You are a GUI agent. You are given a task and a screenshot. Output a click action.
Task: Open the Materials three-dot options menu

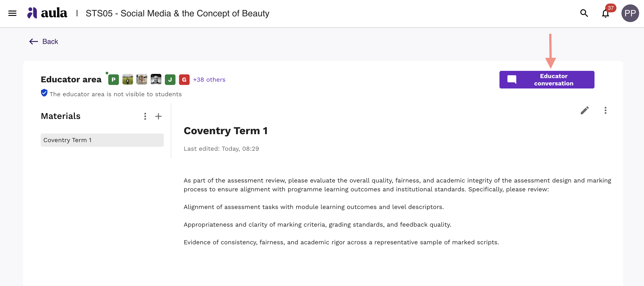(145, 116)
